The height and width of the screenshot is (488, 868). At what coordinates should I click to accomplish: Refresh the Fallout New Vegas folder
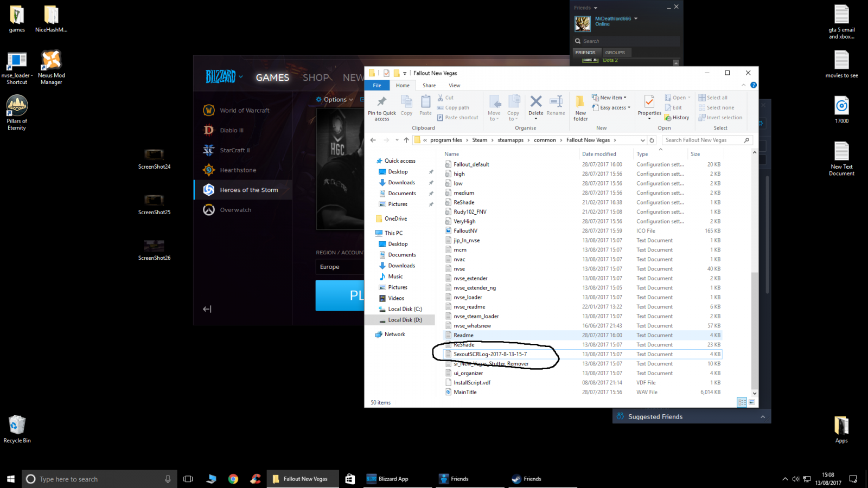coord(652,140)
